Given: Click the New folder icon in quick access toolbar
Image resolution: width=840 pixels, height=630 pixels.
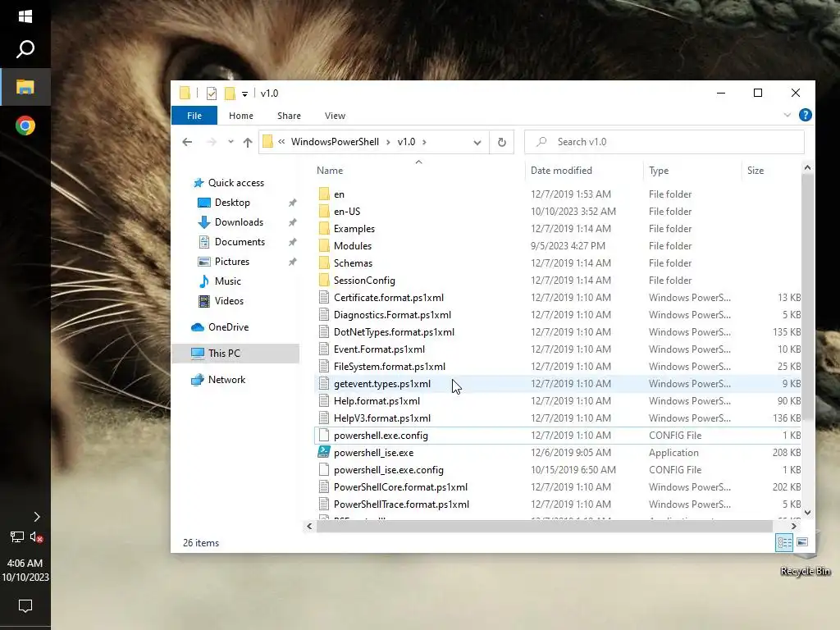Looking at the screenshot, I should (x=230, y=94).
